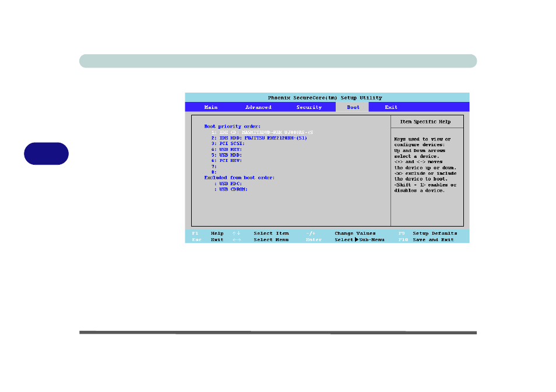Select boot entry 5: USB HDD
The width and height of the screenshot is (556, 392).
(x=226, y=155)
